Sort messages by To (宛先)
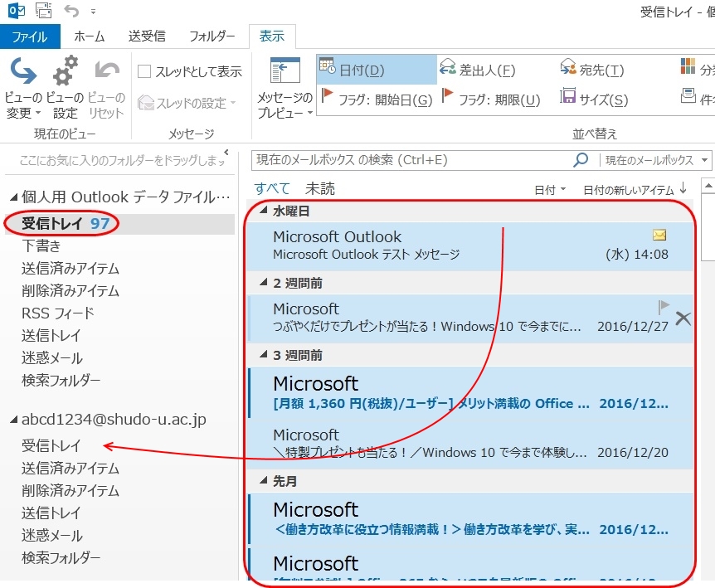Screen dimensions: 715x588 click(592, 70)
